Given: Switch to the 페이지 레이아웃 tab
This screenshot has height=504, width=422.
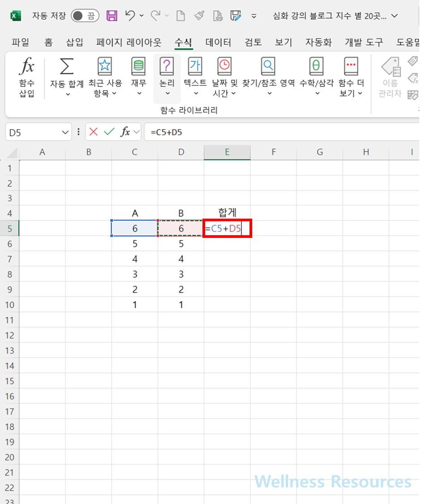Looking at the screenshot, I should click(129, 42).
